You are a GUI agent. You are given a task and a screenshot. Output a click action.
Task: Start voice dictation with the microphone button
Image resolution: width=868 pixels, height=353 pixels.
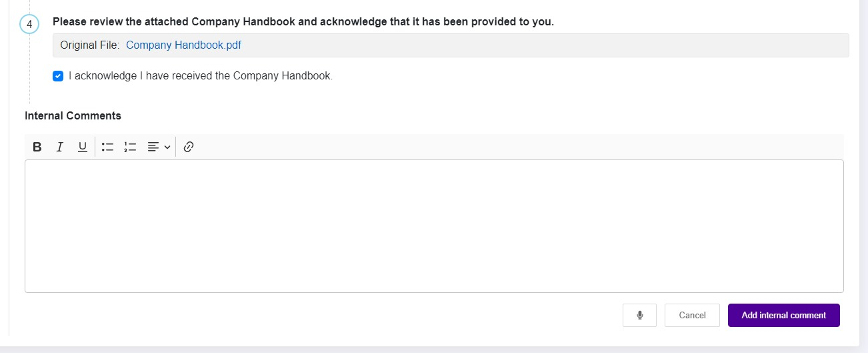(639, 315)
